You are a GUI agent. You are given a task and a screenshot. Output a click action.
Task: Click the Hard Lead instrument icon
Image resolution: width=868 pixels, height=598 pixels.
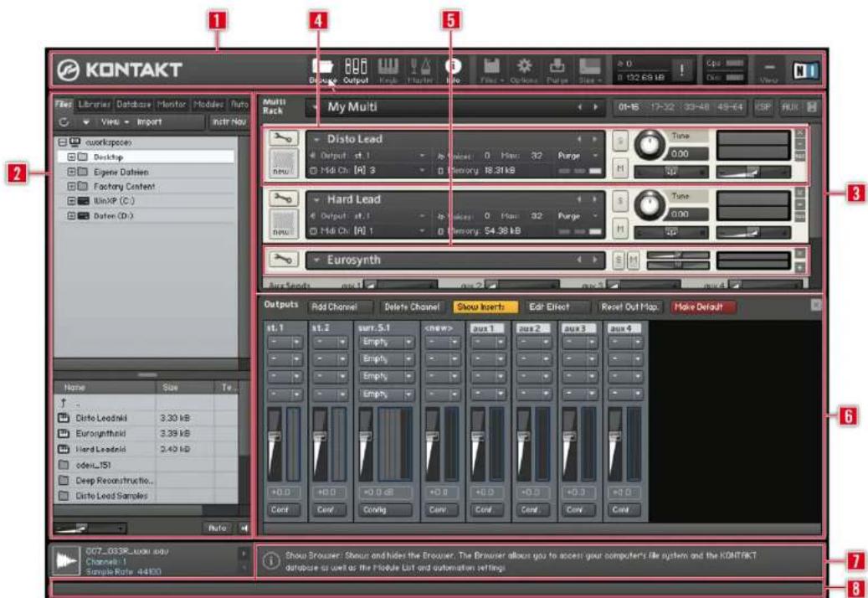click(284, 223)
